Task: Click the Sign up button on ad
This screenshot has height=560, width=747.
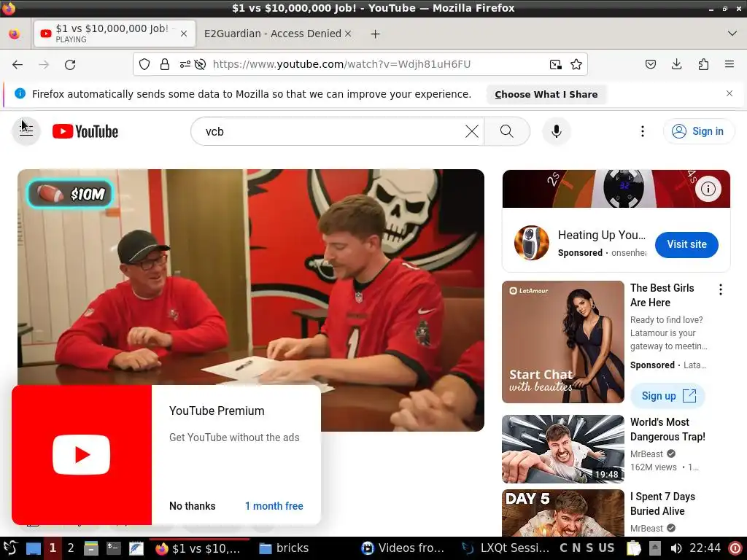Action: [x=667, y=396]
